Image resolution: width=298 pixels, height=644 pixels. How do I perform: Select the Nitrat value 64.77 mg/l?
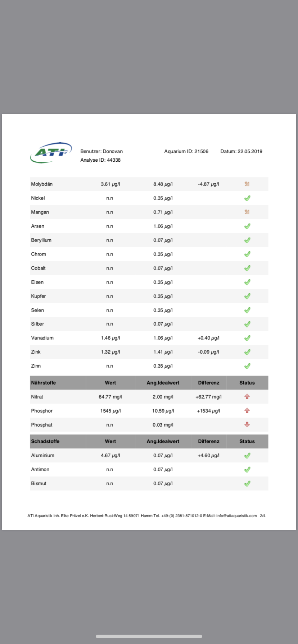pyautogui.click(x=110, y=397)
